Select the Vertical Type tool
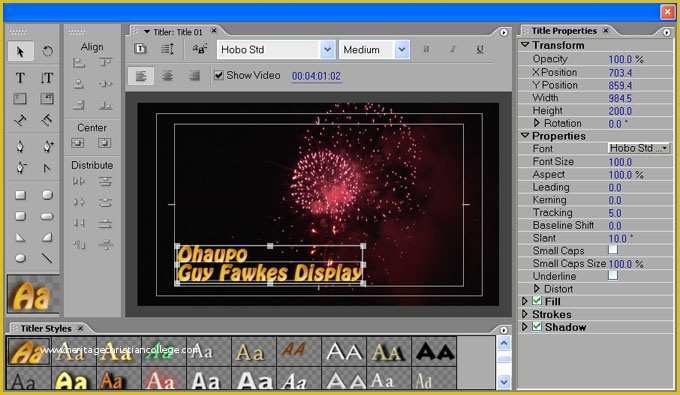 47,78
